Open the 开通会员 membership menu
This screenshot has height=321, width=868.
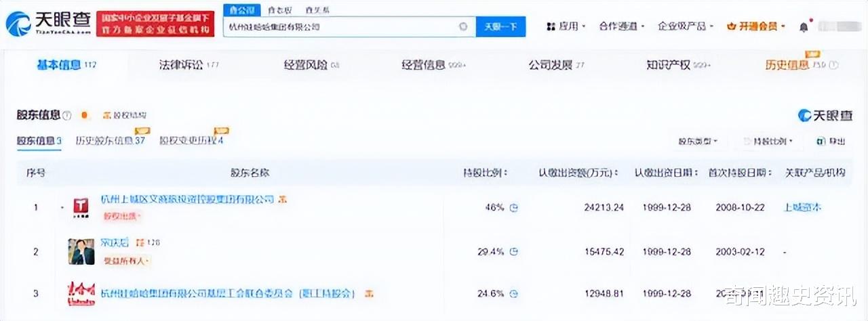point(755,26)
